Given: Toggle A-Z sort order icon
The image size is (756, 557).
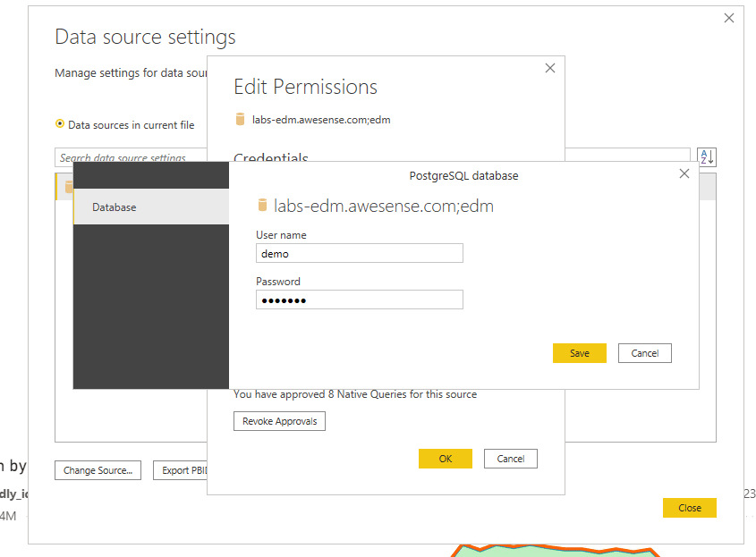Looking at the screenshot, I should point(707,157).
